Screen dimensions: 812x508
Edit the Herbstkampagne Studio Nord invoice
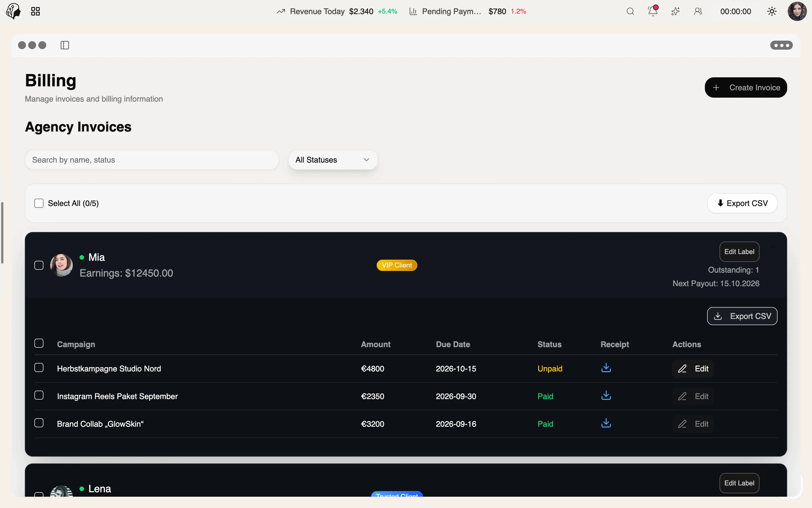693,369
